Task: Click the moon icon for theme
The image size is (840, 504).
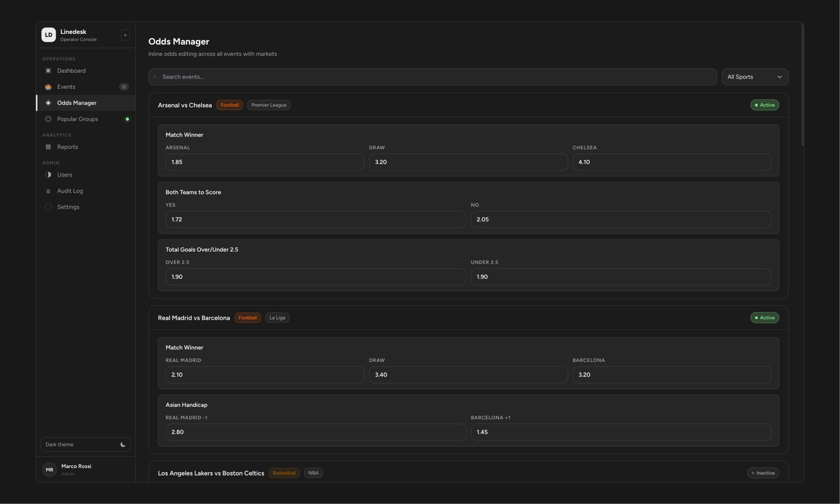Action: coord(123,445)
